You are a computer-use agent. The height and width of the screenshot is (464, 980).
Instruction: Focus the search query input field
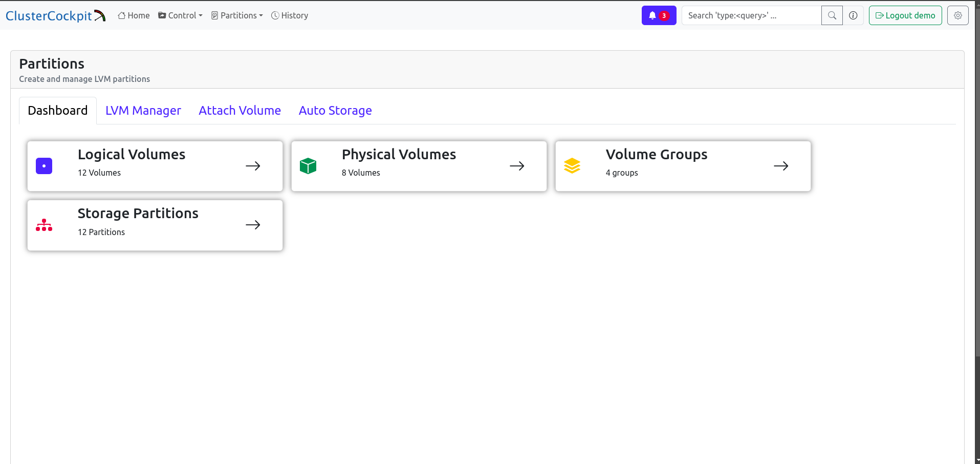pos(751,15)
